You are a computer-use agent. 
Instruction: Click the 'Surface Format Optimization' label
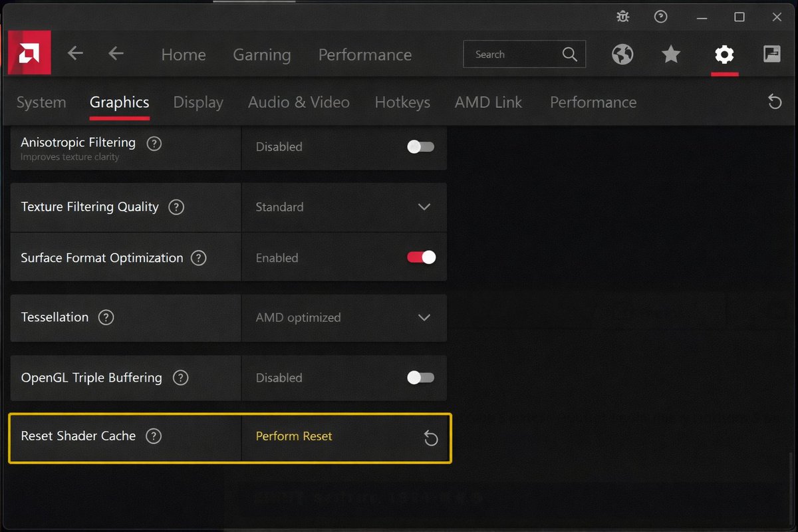(x=102, y=258)
